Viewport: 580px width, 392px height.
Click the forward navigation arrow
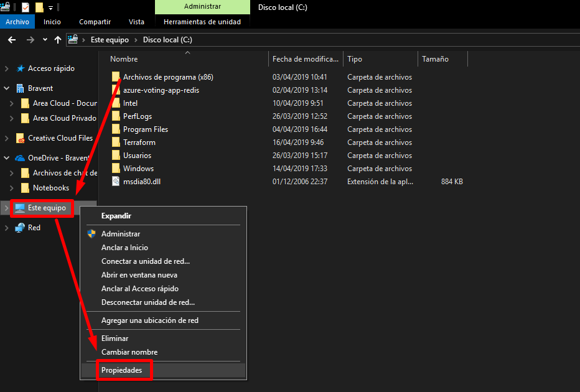click(x=30, y=40)
